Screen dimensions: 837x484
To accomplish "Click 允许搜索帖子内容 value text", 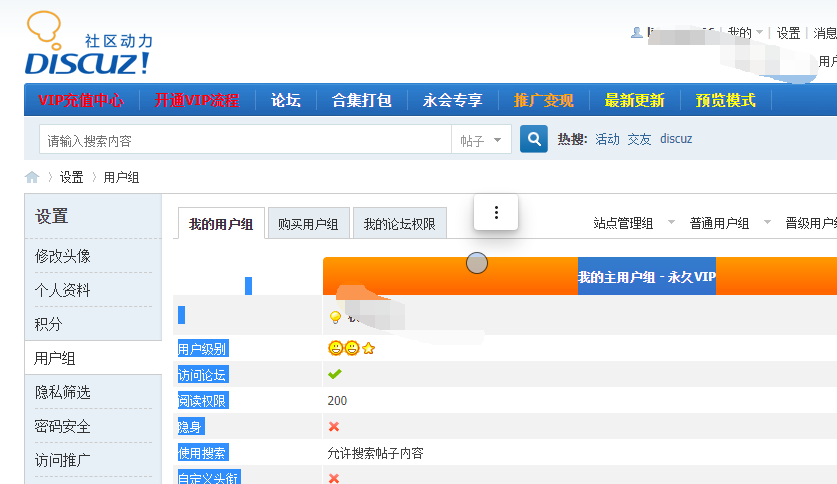I will [x=375, y=453].
